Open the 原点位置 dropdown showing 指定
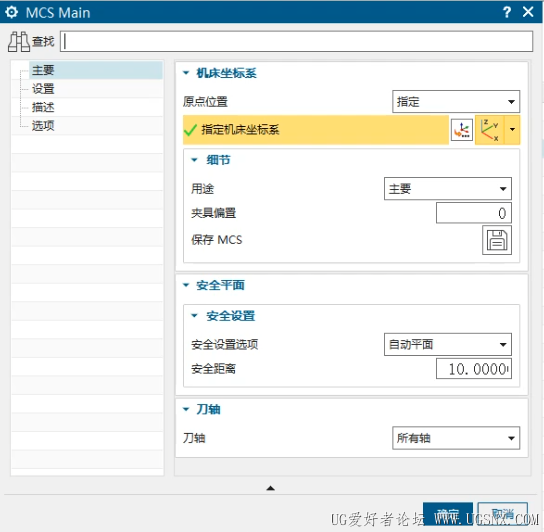 coord(456,102)
